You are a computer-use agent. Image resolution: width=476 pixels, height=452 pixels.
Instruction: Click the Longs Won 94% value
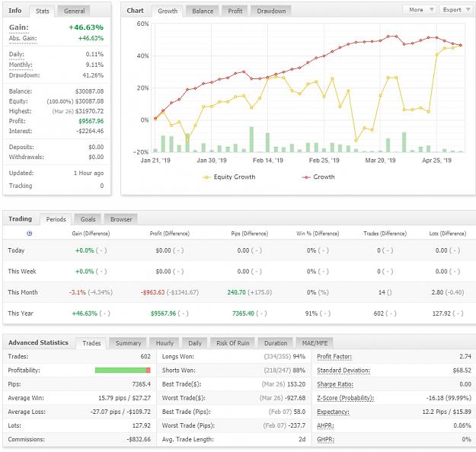pos(299,357)
